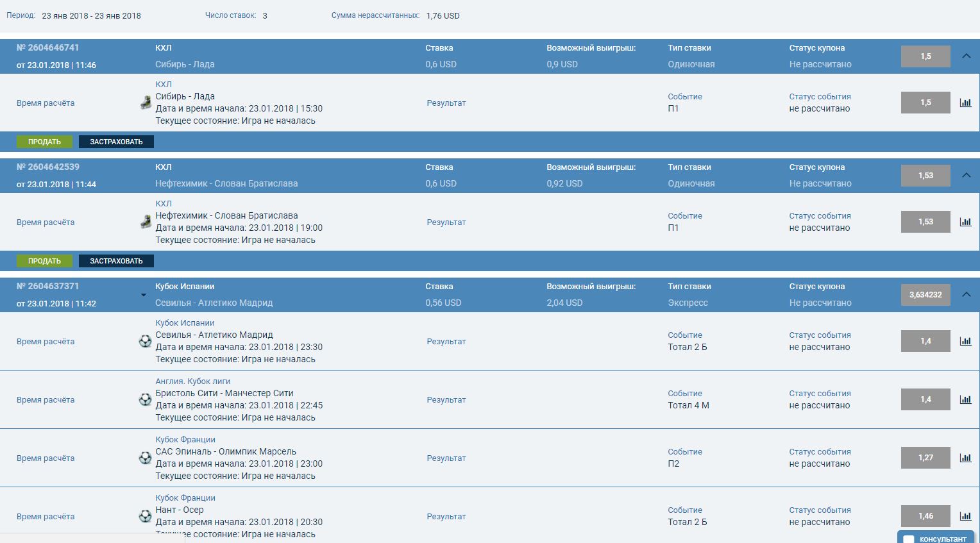Image resolution: width=980 pixels, height=543 pixels.
Task: Open statistics chart for Нефтехимик - Слован Братислава event
Action: click(x=965, y=222)
